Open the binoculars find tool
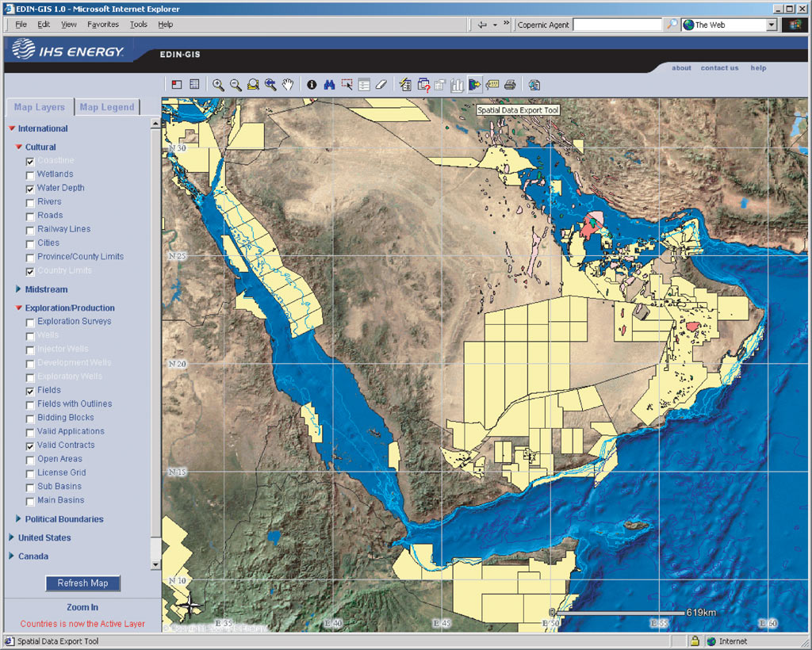812x650 pixels. (x=329, y=85)
